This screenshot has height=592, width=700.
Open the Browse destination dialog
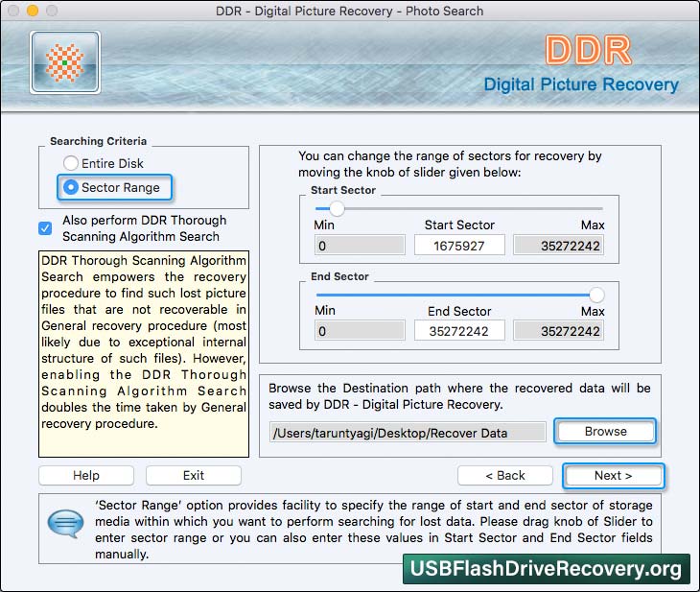605,431
